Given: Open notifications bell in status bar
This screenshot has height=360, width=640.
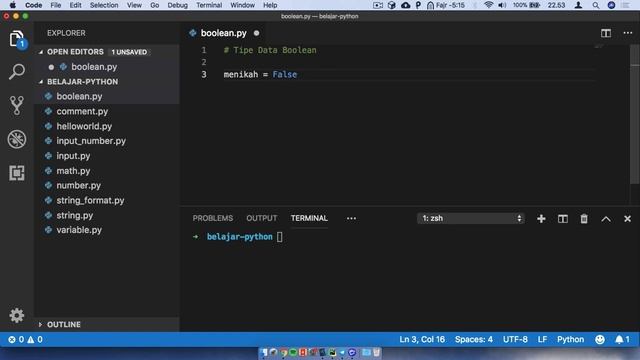Looking at the screenshot, I should (x=622, y=339).
